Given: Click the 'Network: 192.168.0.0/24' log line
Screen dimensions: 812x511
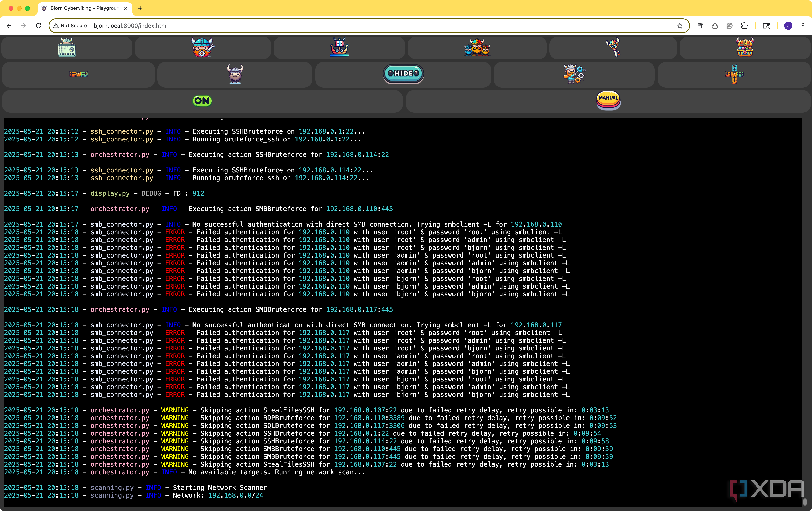Looking at the screenshot, I should coord(134,495).
